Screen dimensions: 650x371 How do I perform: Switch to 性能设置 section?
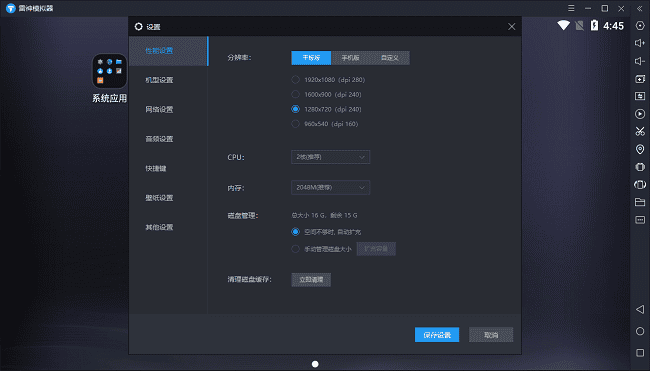(168, 51)
